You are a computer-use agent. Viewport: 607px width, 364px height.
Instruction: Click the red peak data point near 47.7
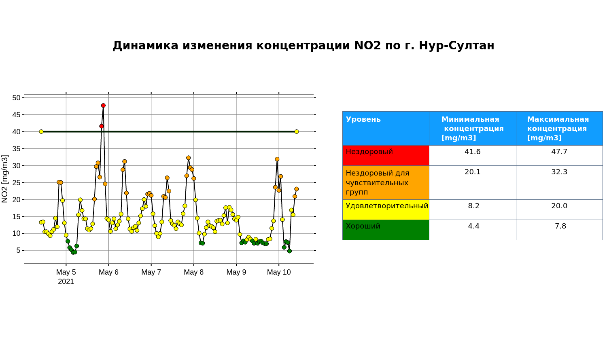click(103, 106)
